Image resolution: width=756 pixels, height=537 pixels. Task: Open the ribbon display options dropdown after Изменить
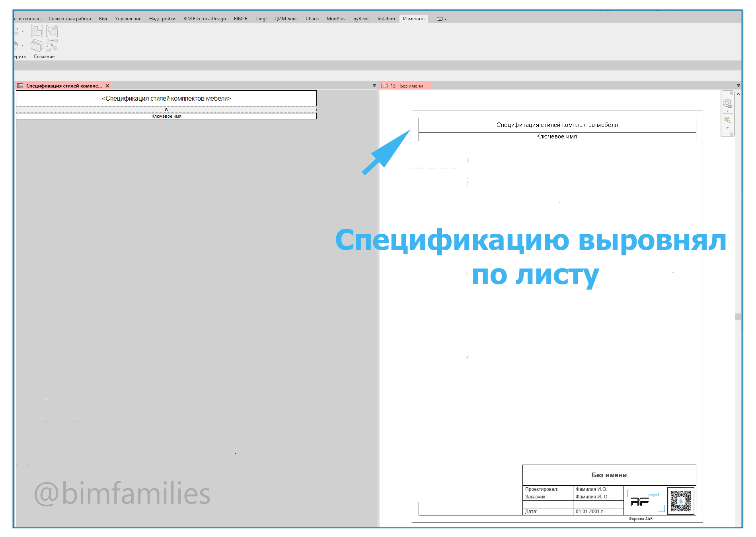[x=441, y=19]
